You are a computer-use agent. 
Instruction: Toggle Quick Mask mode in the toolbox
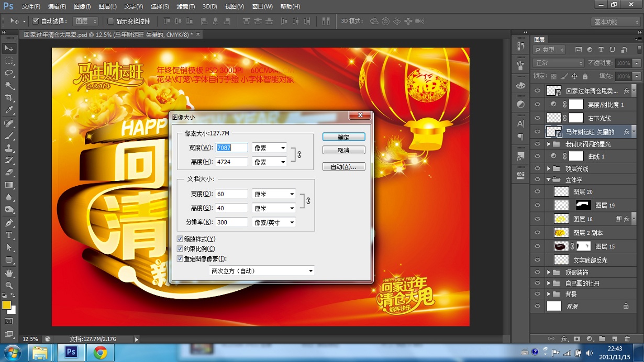(x=9, y=321)
